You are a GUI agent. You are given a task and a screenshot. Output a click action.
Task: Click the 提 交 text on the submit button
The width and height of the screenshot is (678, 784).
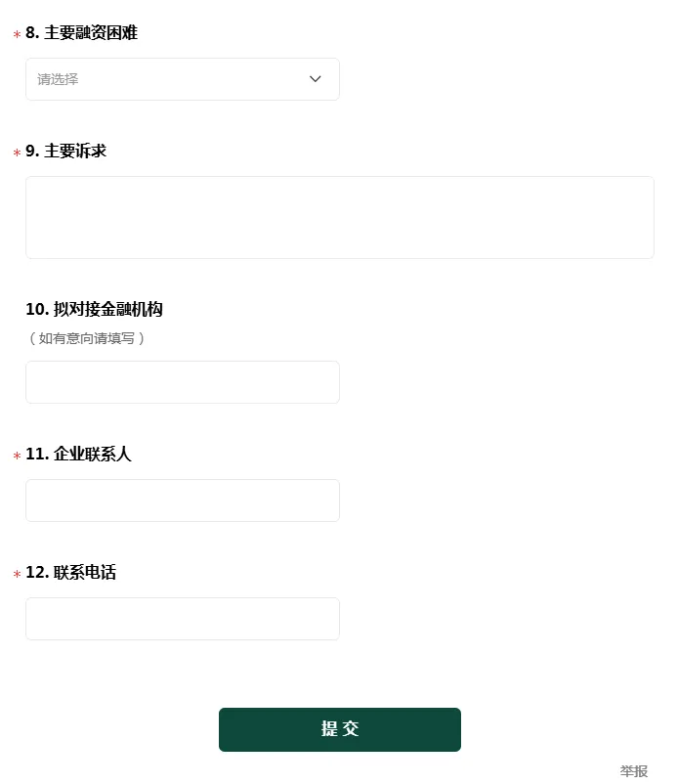click(x=340, y=729)
